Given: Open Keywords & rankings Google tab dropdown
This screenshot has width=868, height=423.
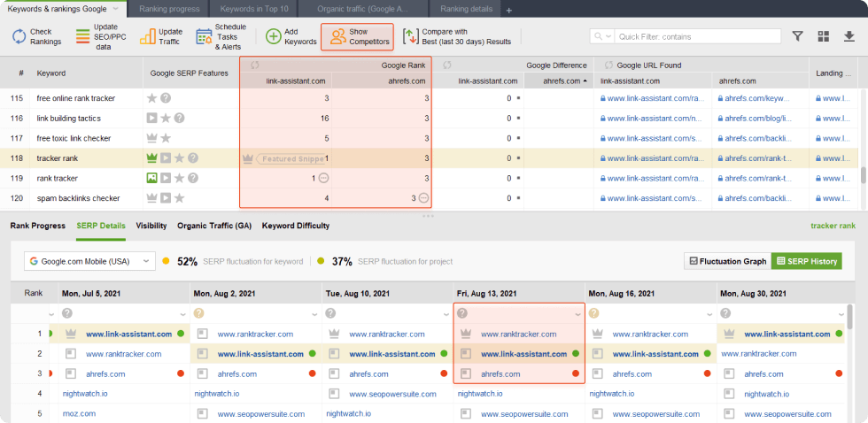Looking at the screenshot, I should (115, 9).
